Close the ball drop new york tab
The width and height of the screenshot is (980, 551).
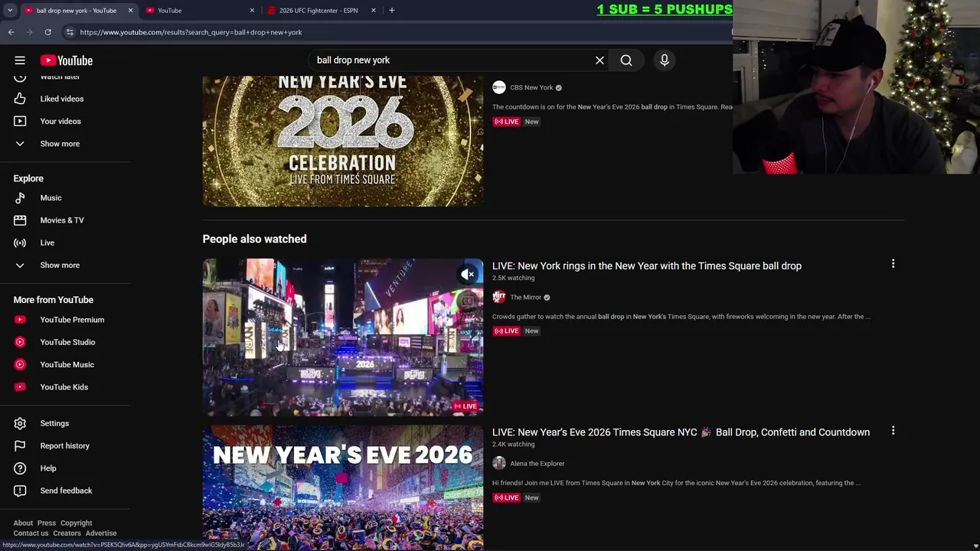(130, 11)
